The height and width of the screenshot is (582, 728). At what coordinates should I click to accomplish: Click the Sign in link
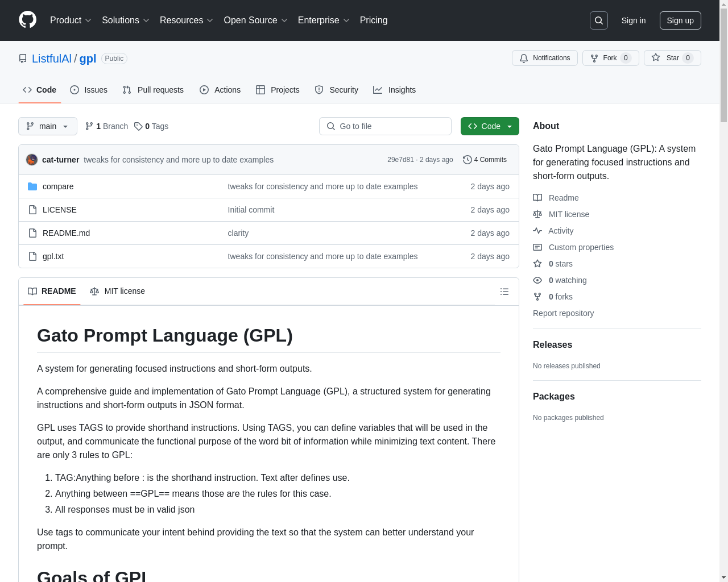point(634,20)
